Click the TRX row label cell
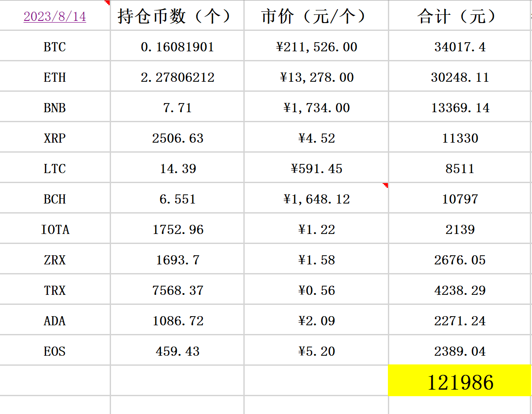 [x=55, y=289]
